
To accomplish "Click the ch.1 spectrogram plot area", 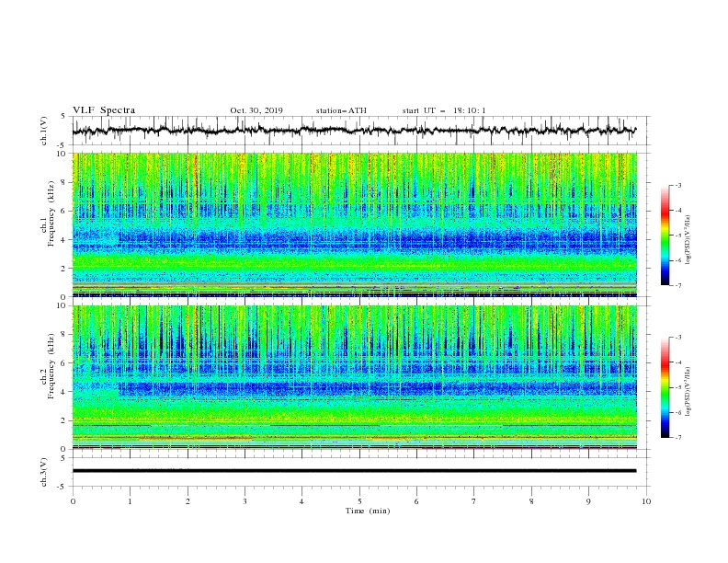I will pos(355,224).
